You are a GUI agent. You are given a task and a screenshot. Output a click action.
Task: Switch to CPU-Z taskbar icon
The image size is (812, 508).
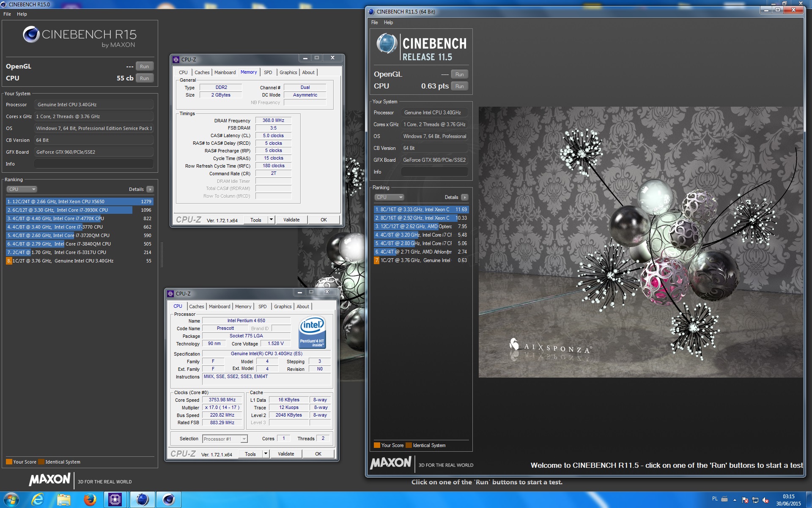pyautogui.click(x=115, y=500)
